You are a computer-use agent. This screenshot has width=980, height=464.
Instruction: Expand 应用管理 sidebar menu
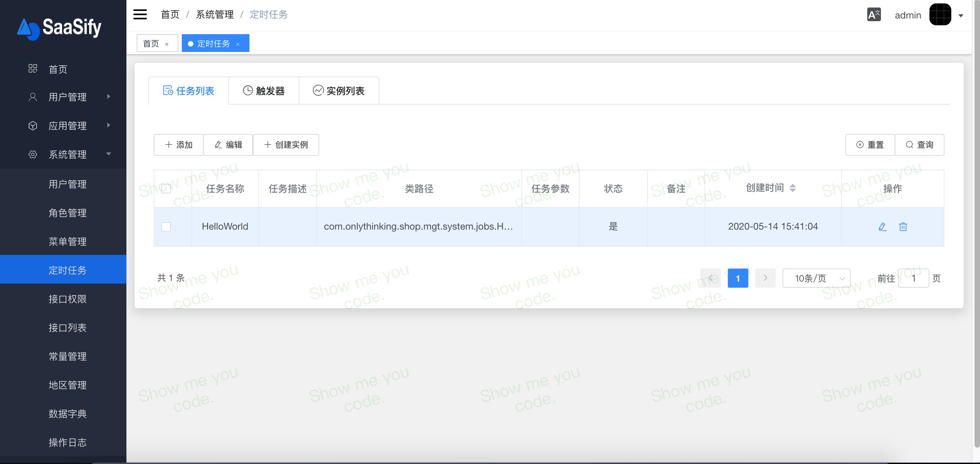click(68, 125)
